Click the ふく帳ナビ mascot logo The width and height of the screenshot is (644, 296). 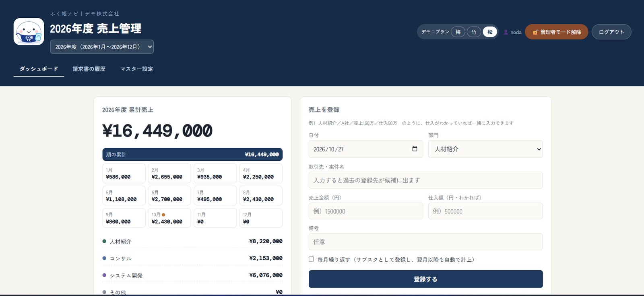pos(29,31)
